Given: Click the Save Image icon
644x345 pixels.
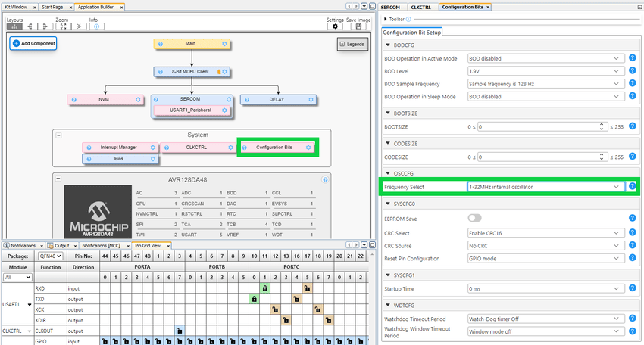Looking at the screenshot, I should 358,26.
